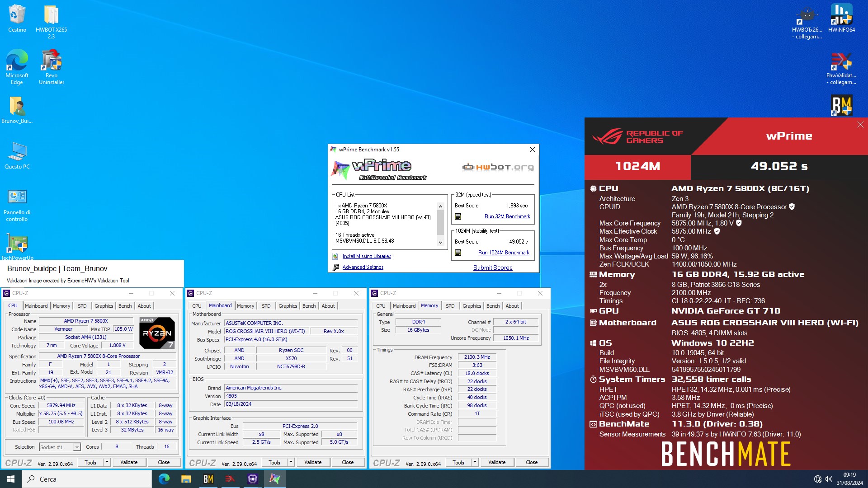
Task: Open the Bench tab in left CPU-Z window
Action: click(125, 306)
